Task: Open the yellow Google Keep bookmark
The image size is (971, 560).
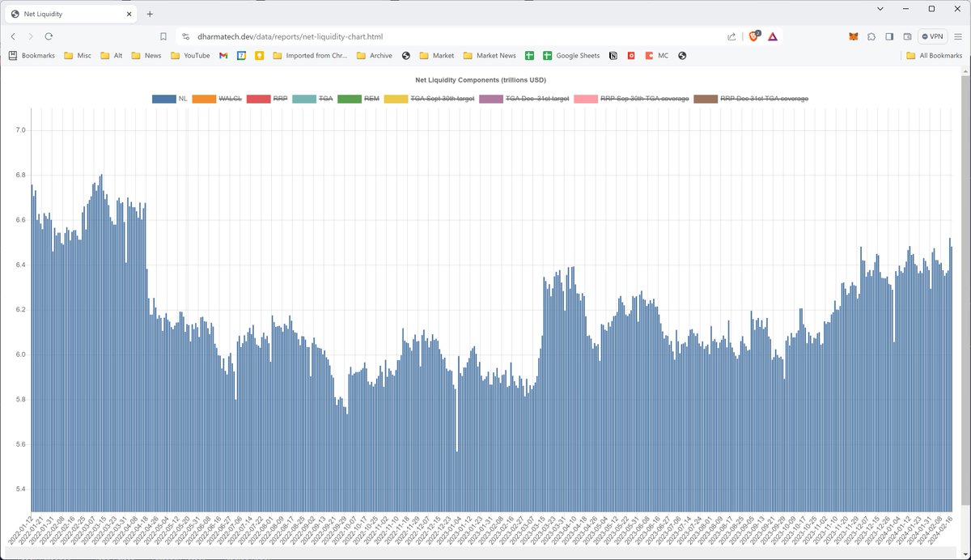Action: 260,56
